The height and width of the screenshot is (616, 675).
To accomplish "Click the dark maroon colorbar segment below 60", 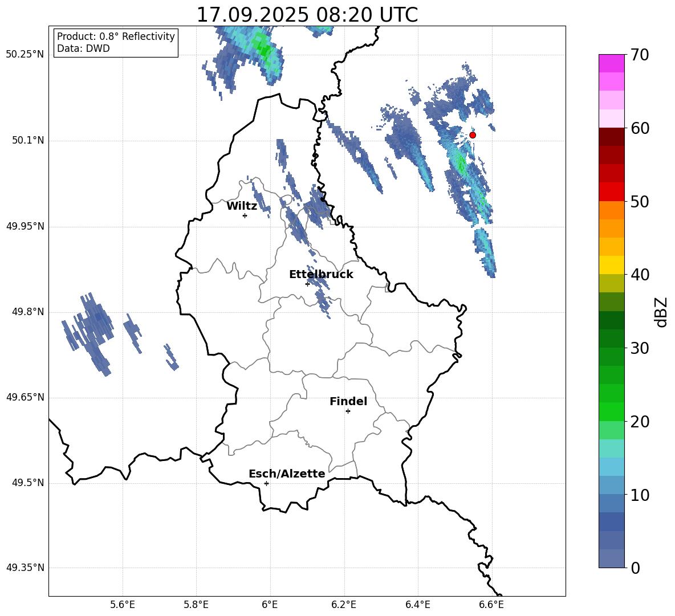I will click(x=612, y=137).
